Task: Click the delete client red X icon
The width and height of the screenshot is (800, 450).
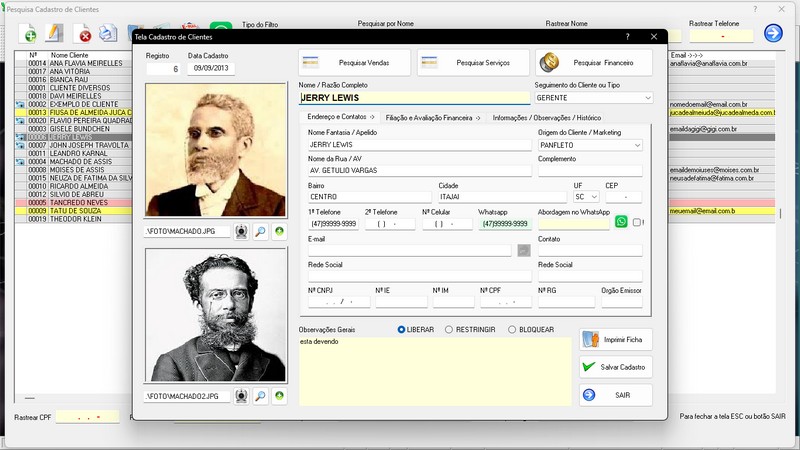Action: pyautogui.click(x=82, y=34)
